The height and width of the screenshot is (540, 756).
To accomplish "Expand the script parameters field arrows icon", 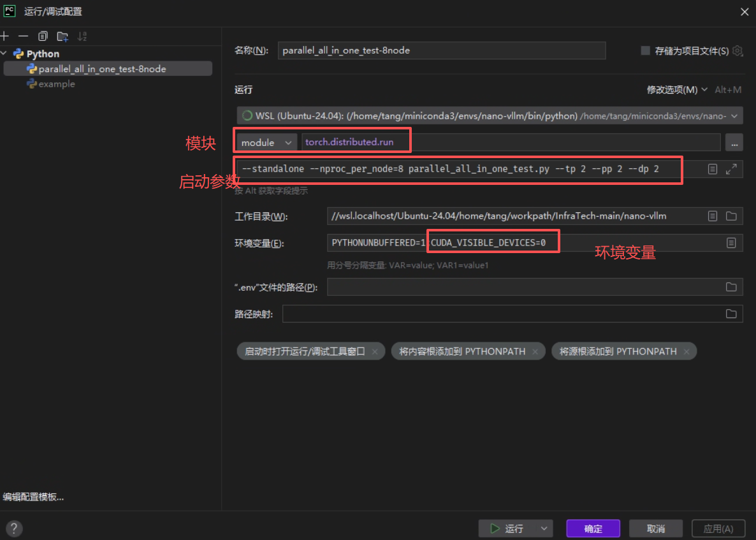I will pyautogui.click(x=731, y=169).
